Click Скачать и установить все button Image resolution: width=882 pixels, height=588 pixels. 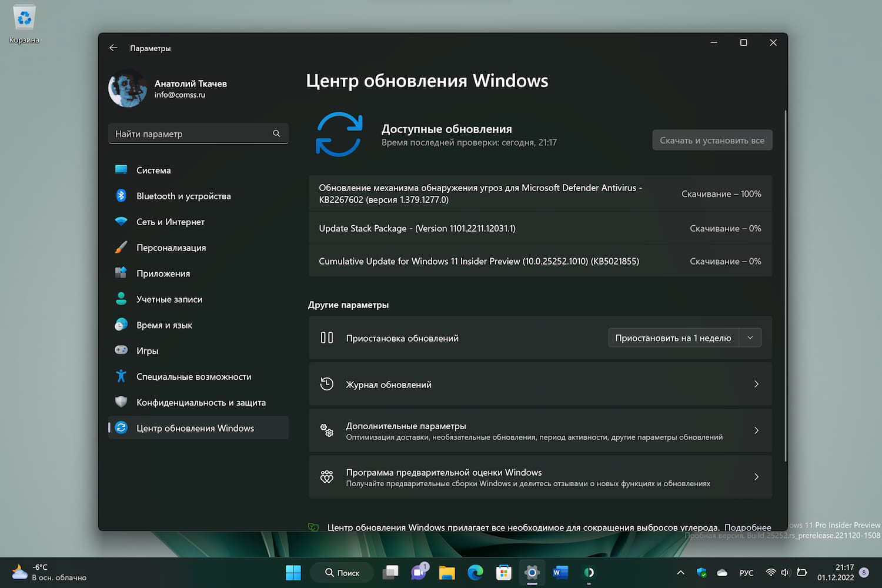tap(712, 140)
